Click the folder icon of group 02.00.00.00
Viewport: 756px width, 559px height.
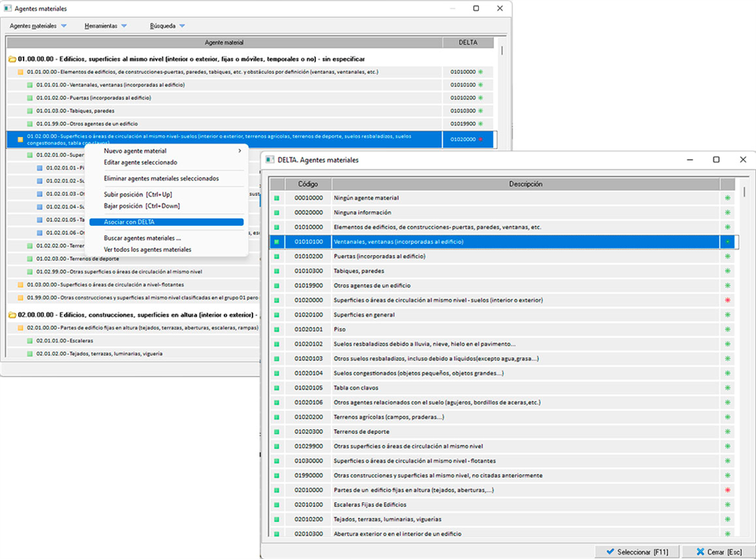(x=12, y=315)
